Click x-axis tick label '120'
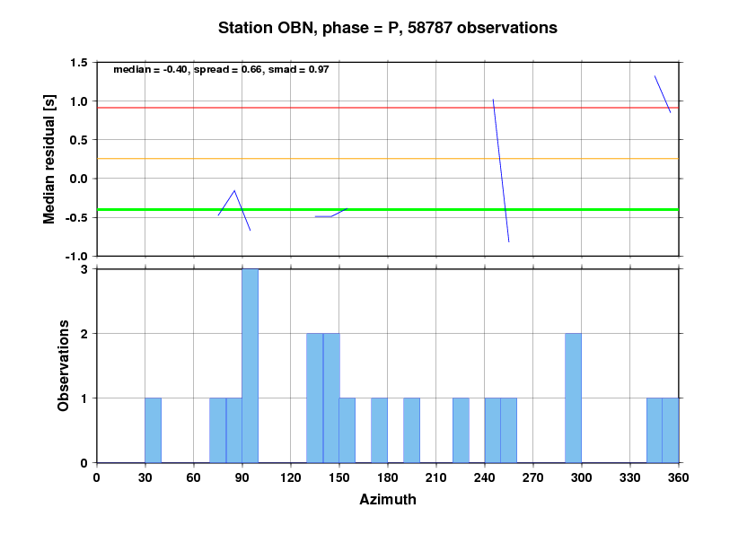This screenshot has height=534, width=756. pyautogui.click(x=291, y=477)
